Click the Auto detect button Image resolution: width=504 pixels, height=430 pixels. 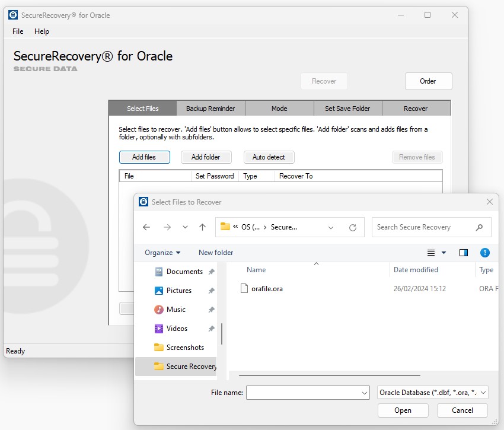coord(269,157)
